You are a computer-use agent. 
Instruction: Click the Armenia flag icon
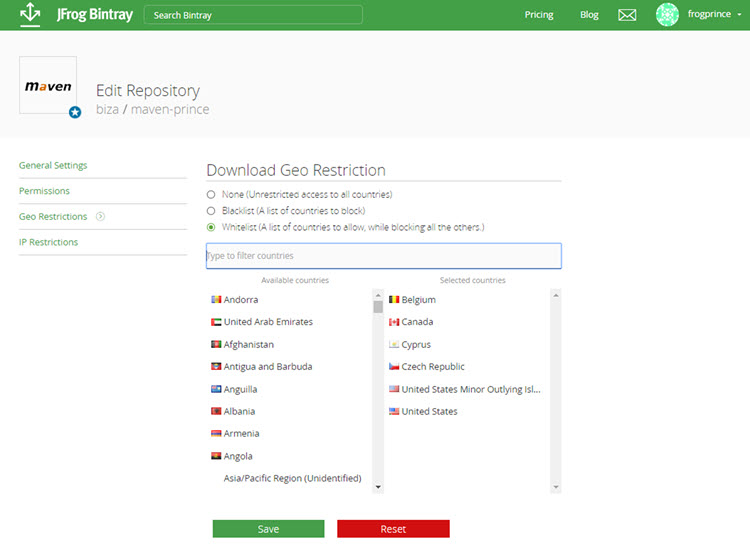coord(216,433)
